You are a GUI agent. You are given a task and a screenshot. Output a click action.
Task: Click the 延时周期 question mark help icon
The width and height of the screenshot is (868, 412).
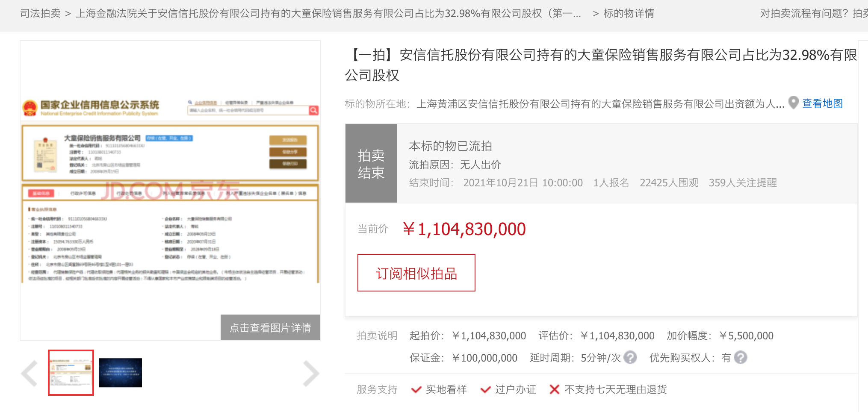pos(630,357)
